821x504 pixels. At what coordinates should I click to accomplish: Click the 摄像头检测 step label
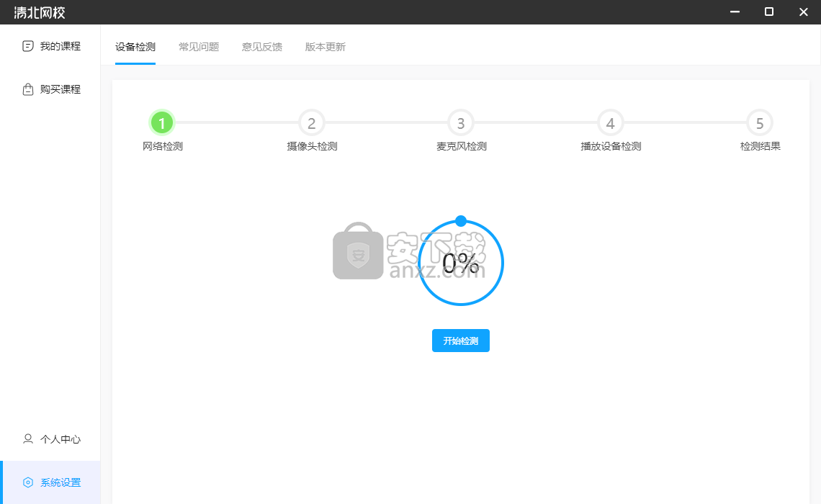(x=312, y=147)
